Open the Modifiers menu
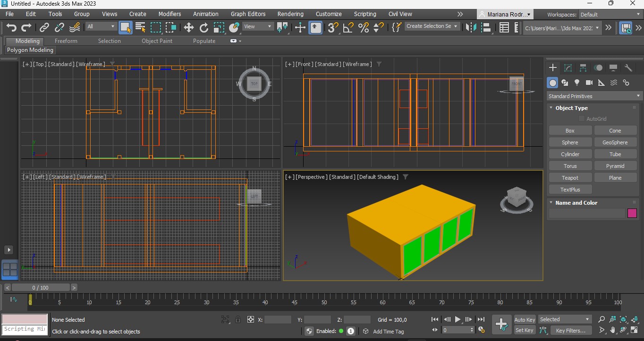644x341 pixels. pyautogui.click(x=169, y=14)
